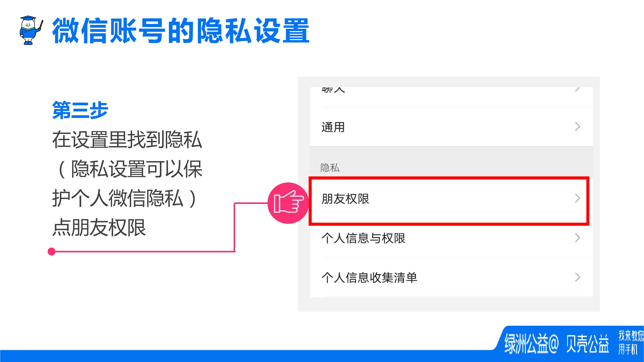The height and width of the screenshot is (362, 644).
Task: Click the 第三步 step heading
Action: pos(80,110)
